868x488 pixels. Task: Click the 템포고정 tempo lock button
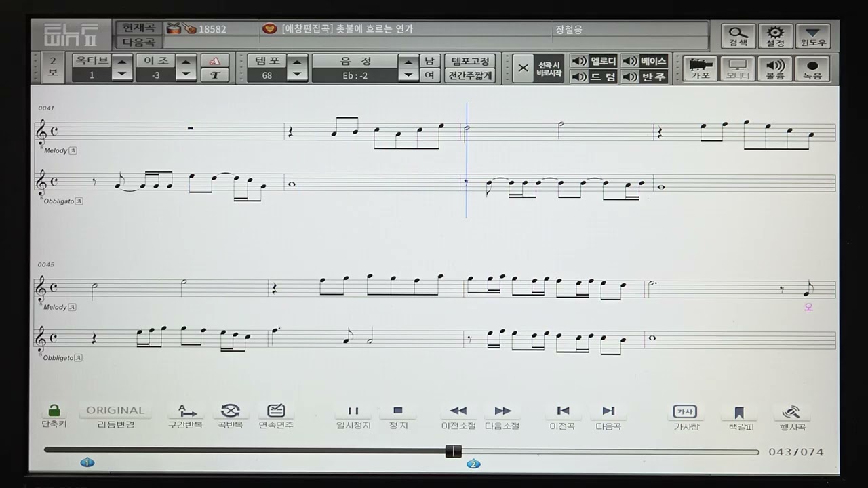(470, 61)
